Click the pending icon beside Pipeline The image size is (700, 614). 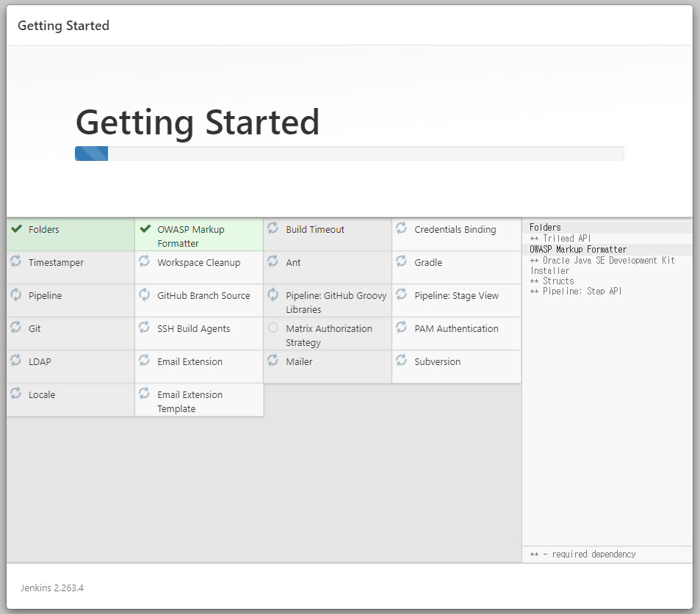(15, 295)
